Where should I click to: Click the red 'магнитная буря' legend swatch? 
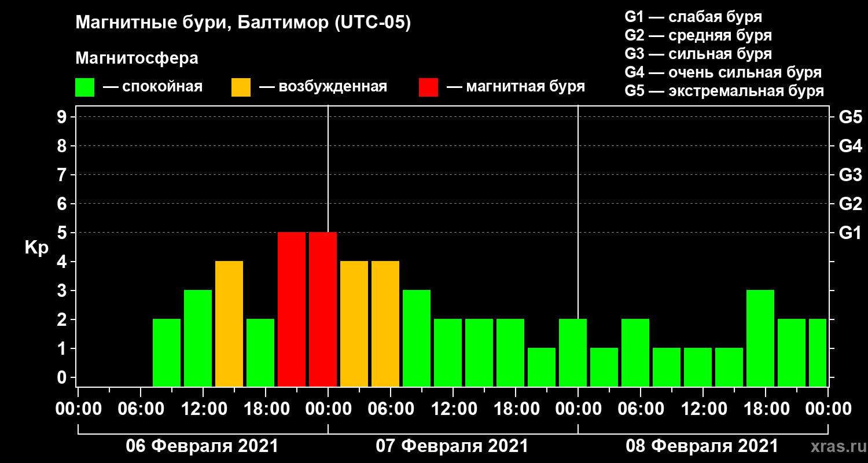(x=428, y=87)
